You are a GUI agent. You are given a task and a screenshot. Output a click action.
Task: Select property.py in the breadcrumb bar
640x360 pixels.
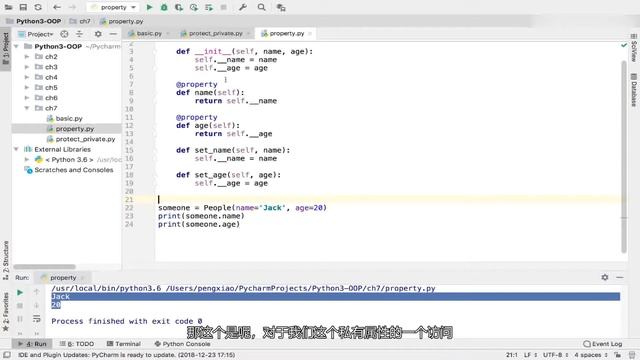click(x=122, y=21)
